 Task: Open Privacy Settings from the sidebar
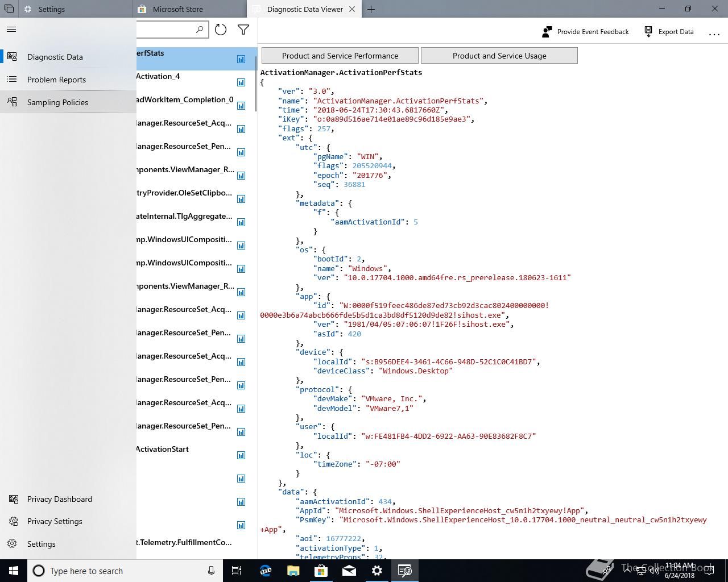(x=68, y=521)
